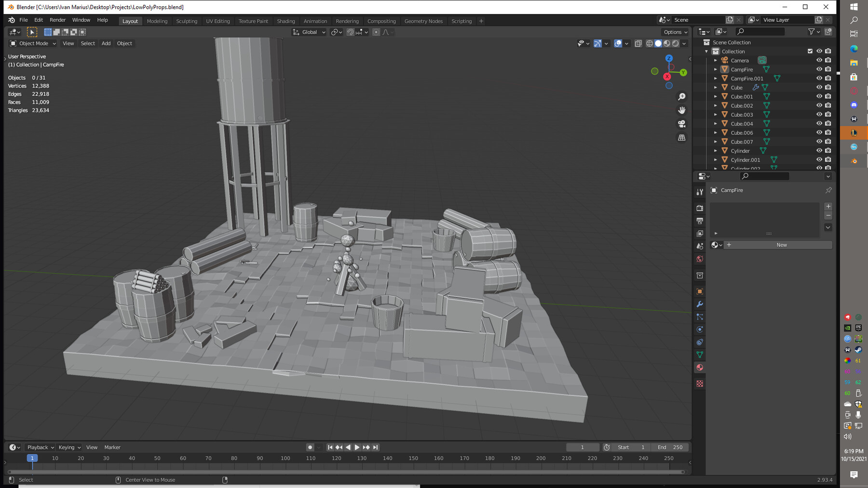Select the Render Properties tab
868x488 pixels.
(x=700, y=209)
